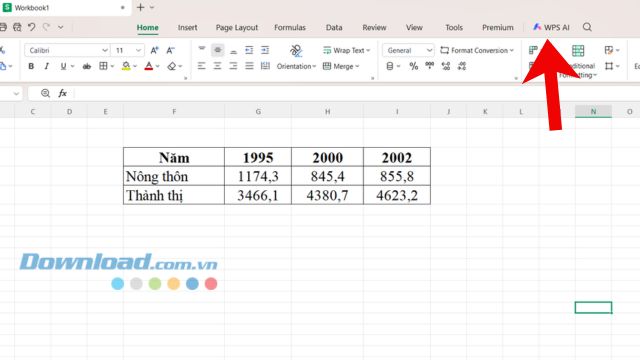Click the Font Color A icon
Screen dimensions: 640x360
[x=149, y=66]
